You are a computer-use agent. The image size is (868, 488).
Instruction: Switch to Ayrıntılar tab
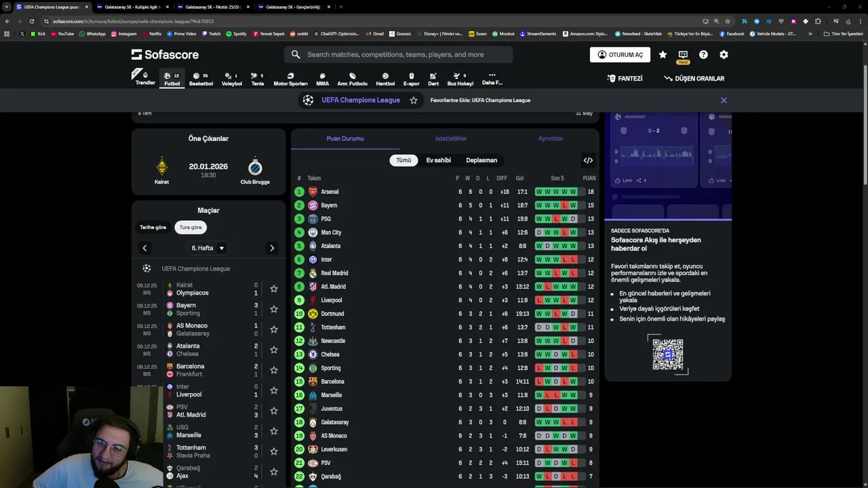tap(551, 138)
